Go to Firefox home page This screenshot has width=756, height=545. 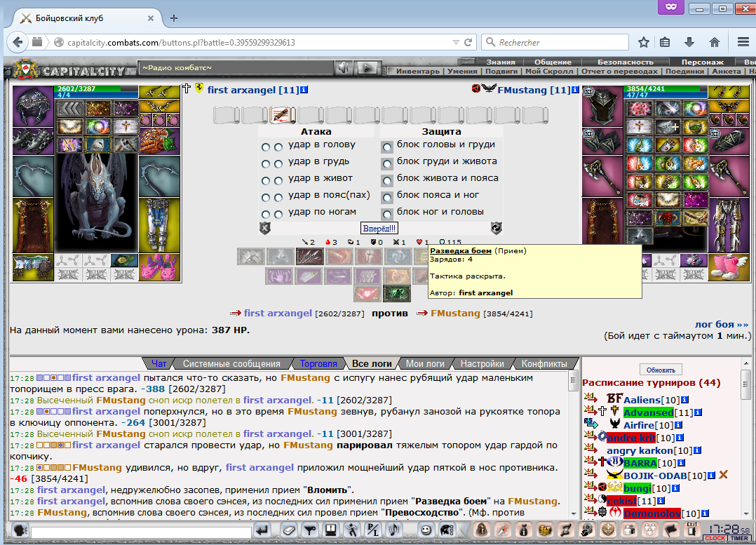715,43
